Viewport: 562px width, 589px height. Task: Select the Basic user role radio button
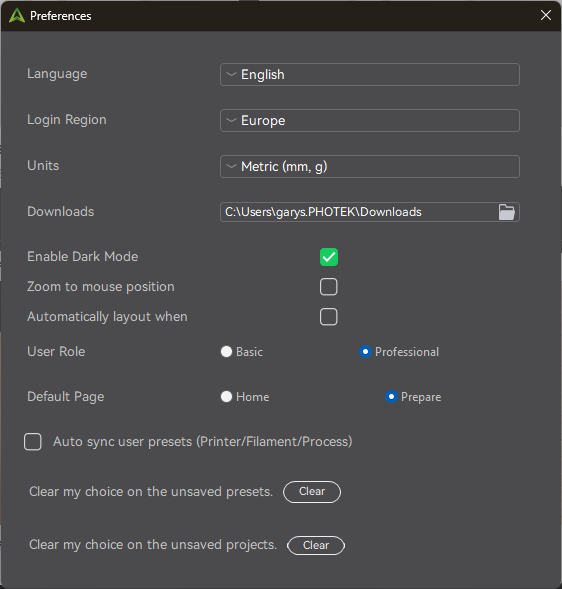226,352
